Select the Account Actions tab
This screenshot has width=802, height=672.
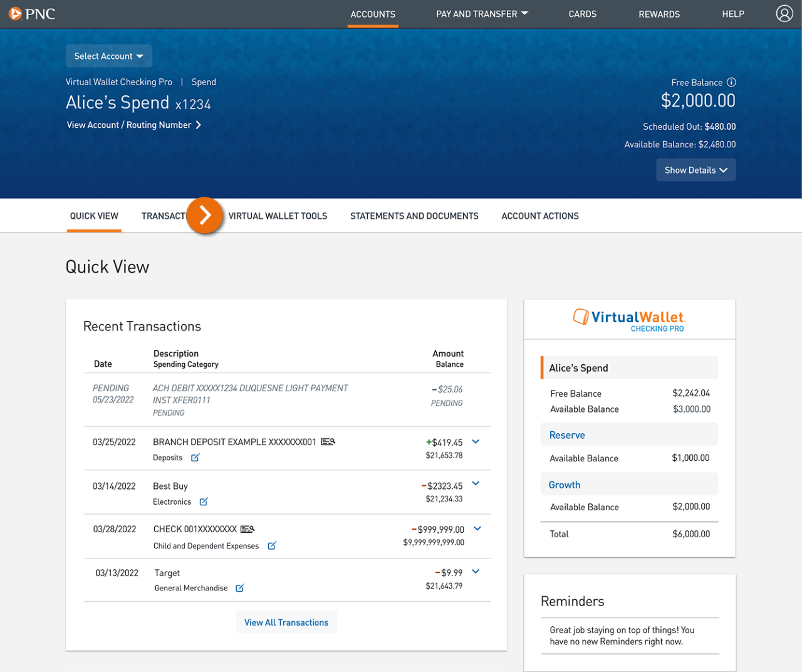(x=539, y=216)
